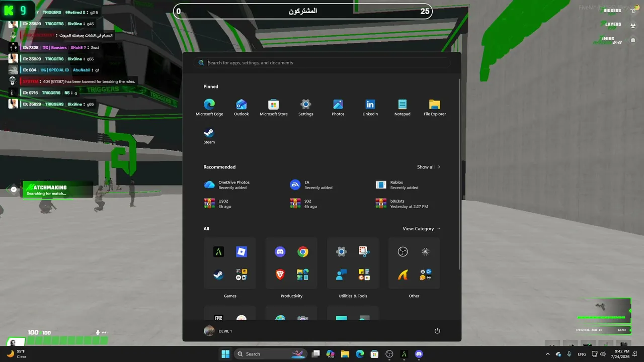Open the b0x3xts archive file
644x362 pixels.
(401, 204)
